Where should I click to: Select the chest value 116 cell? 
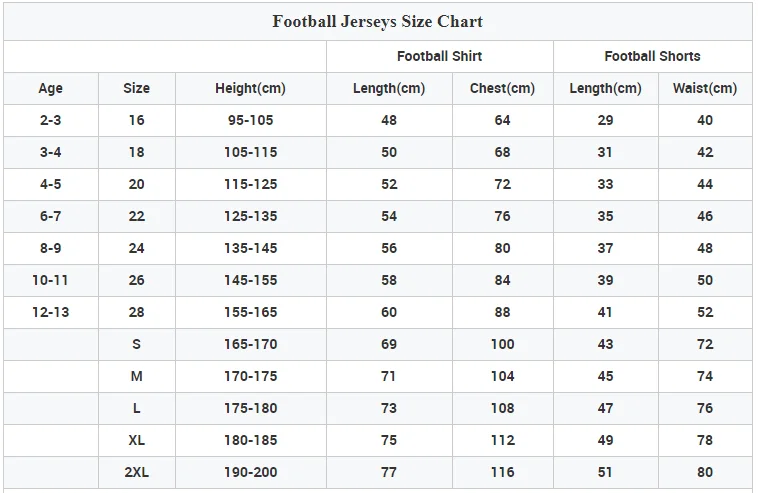[502, 472]
